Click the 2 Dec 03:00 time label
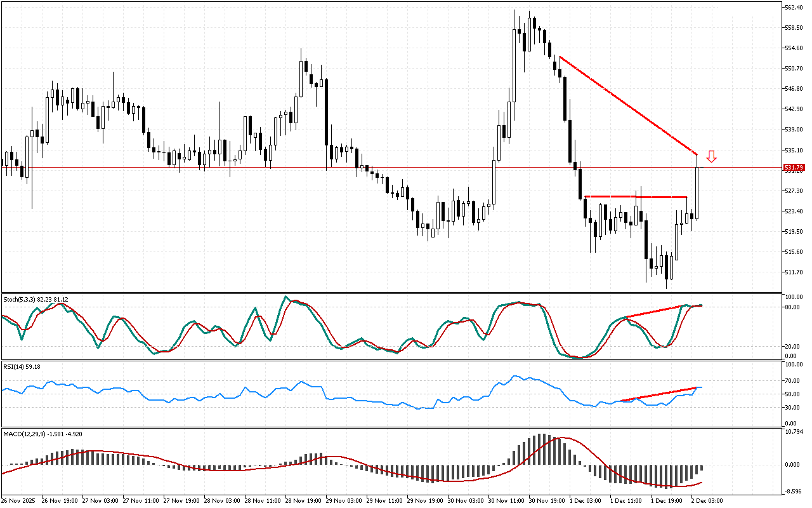The height and width of the screenshot is (508, 812). (x=707, y=500)
